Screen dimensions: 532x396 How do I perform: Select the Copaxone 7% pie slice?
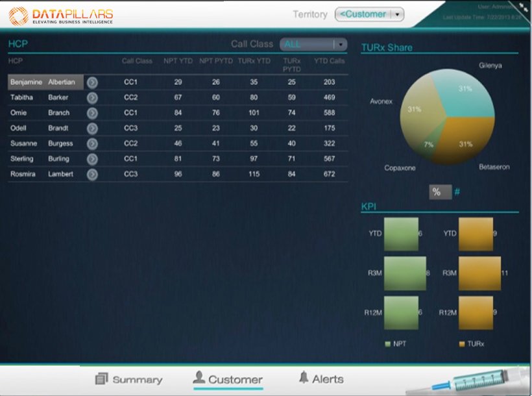coord(430,143)
